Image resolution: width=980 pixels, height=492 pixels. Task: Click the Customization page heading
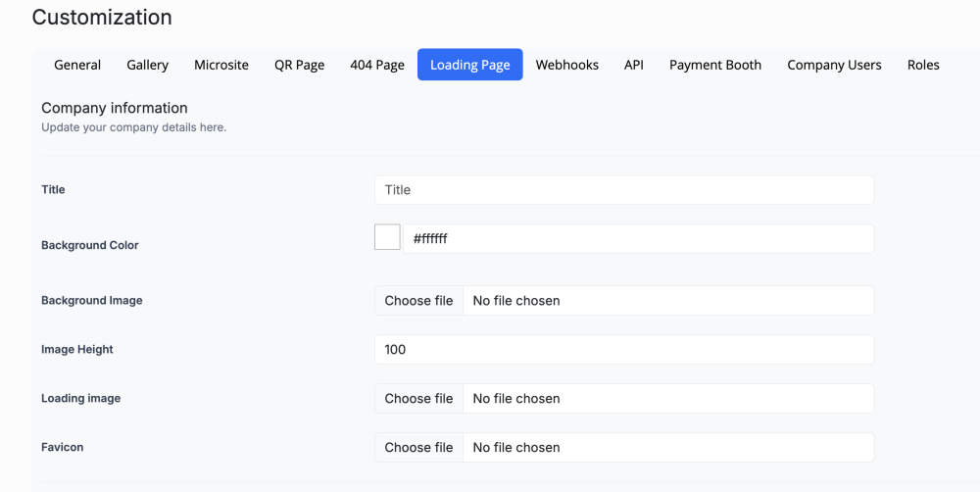click(x=102, y=18)
